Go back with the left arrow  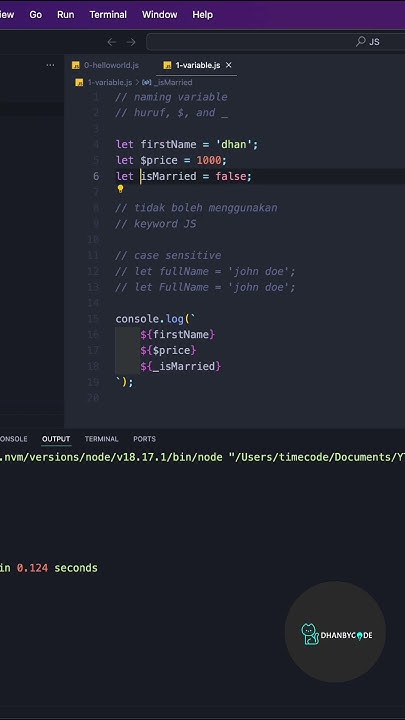coord(112,42)
